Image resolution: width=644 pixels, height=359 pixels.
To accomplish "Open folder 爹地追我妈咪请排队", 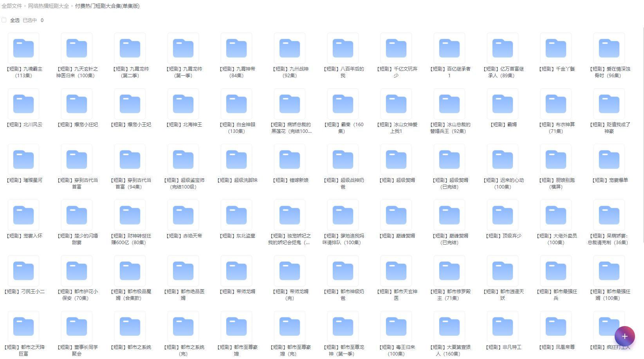I will click(x=343, y=215).
